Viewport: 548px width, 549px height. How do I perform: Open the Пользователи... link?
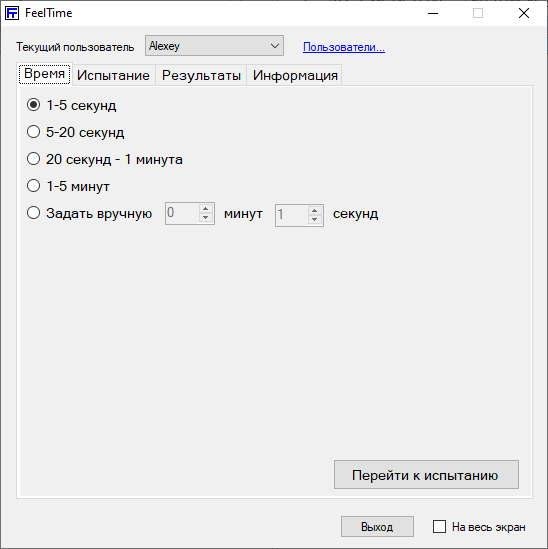point(344,47)
